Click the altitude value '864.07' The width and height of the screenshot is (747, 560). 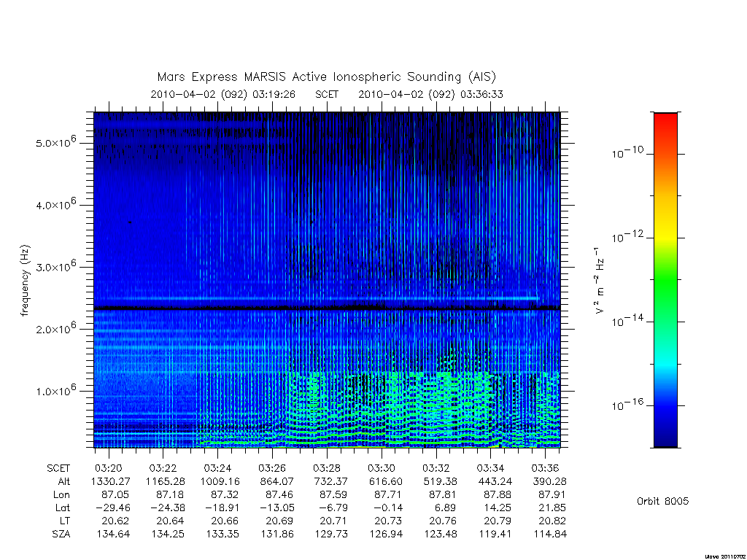pos(276,481)
